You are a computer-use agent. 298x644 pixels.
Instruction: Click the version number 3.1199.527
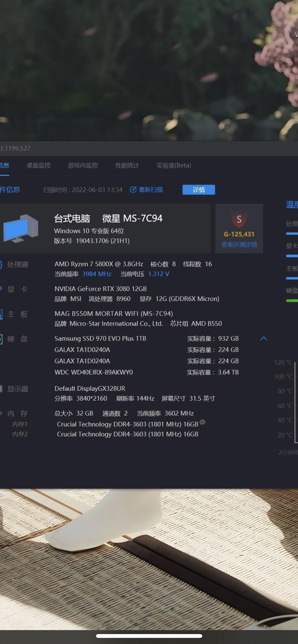click(x=15, y=149)
